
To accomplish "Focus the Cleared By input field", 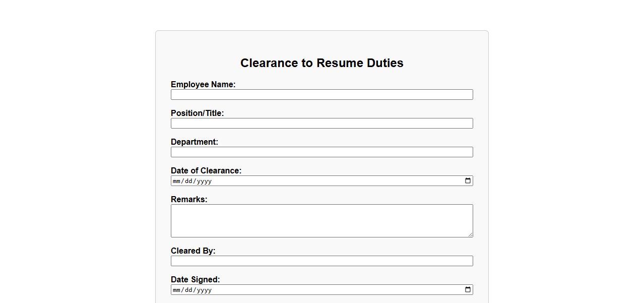I will pos(321,261).
